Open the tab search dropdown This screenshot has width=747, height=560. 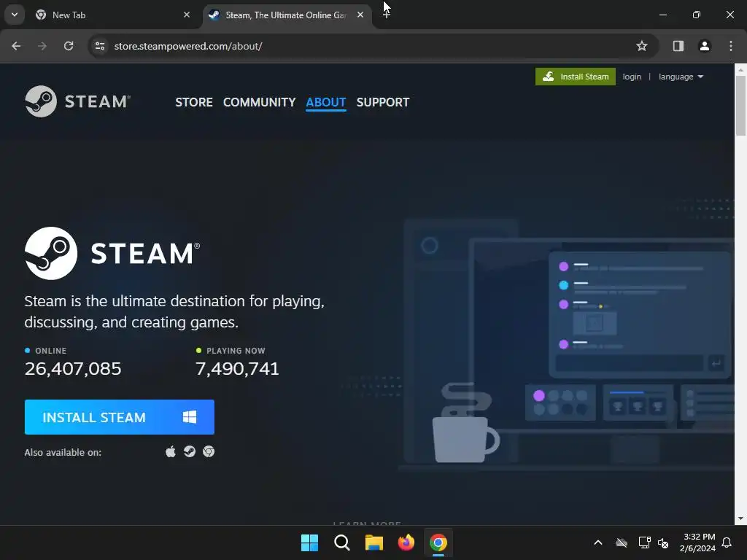coord(15,15)
